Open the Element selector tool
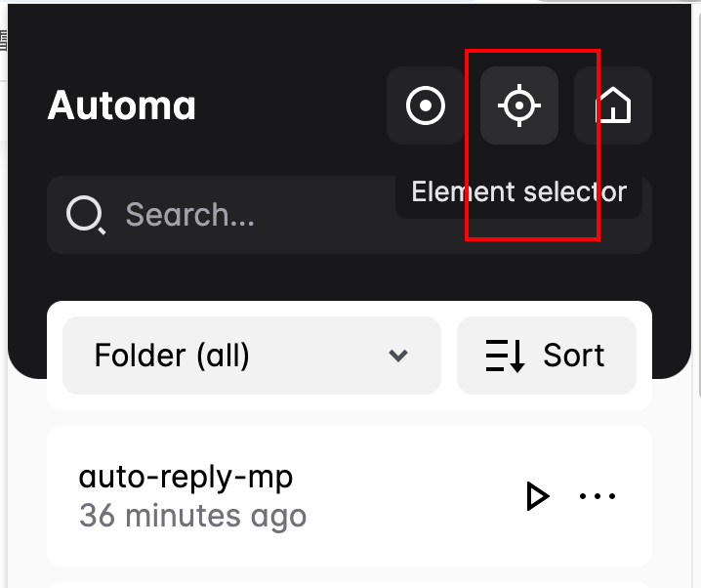Viewport: 701px width, 588px height. click(x=518, y=105)
